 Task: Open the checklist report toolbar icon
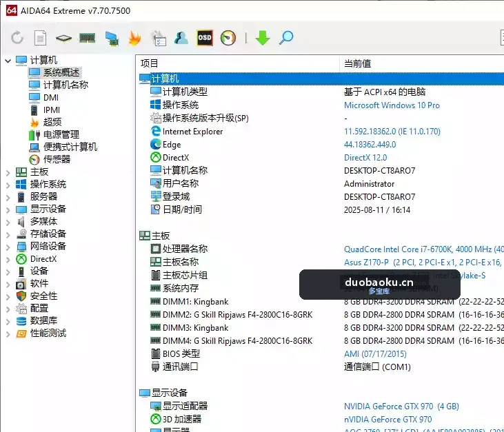point(159,38)
